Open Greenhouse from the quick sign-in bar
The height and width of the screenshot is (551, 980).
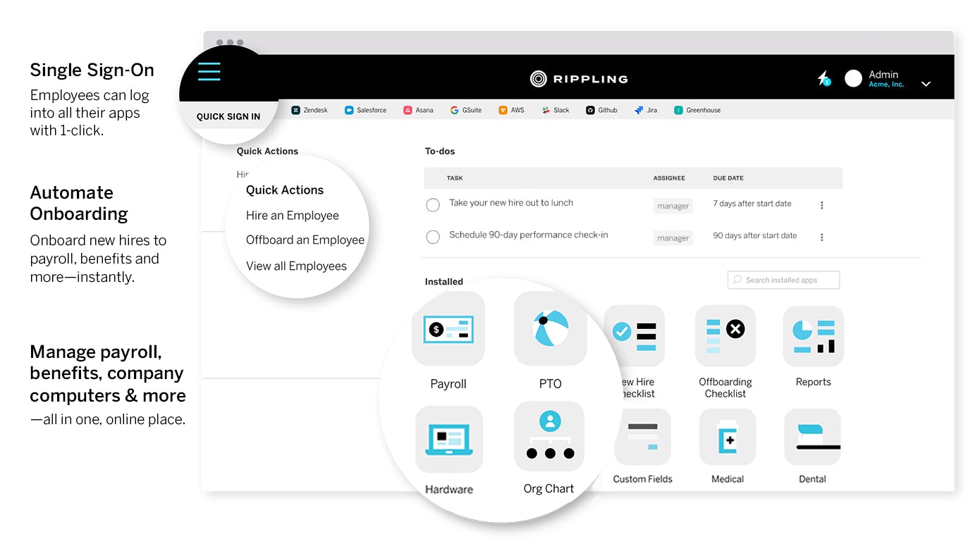[697, 110]
